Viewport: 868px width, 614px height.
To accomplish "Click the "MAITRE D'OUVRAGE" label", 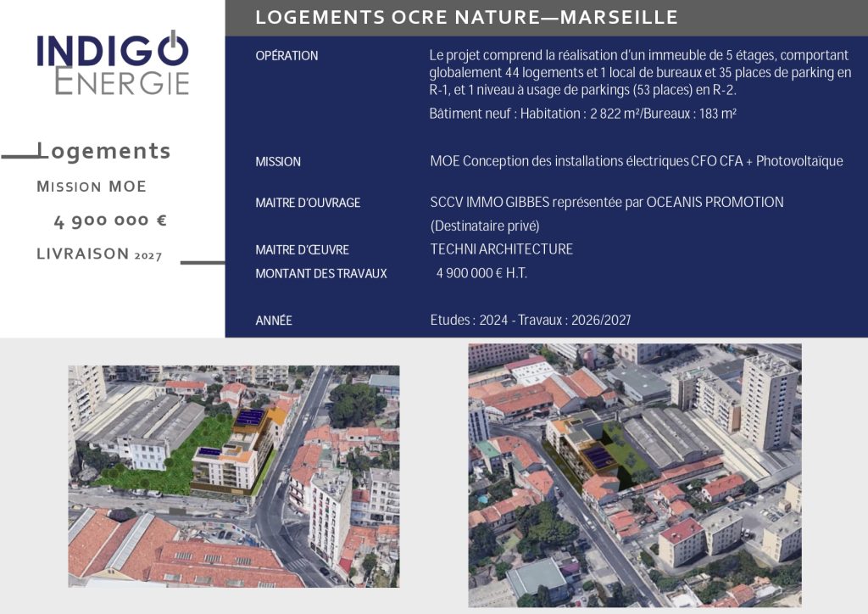I will click(308, 203).
